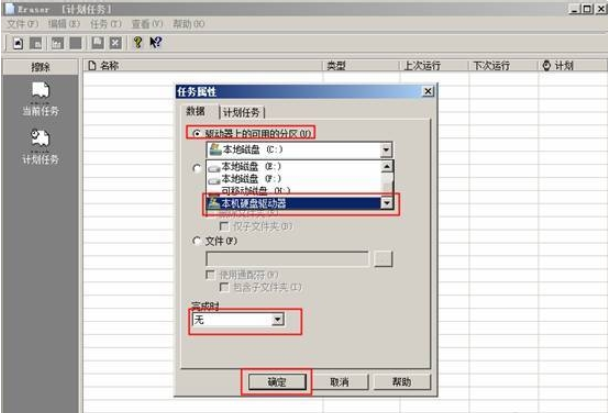The width and height of the screenshot is (608, 413).
Task: Click the yellow question mark Help icon
Action: click(138, 43)
